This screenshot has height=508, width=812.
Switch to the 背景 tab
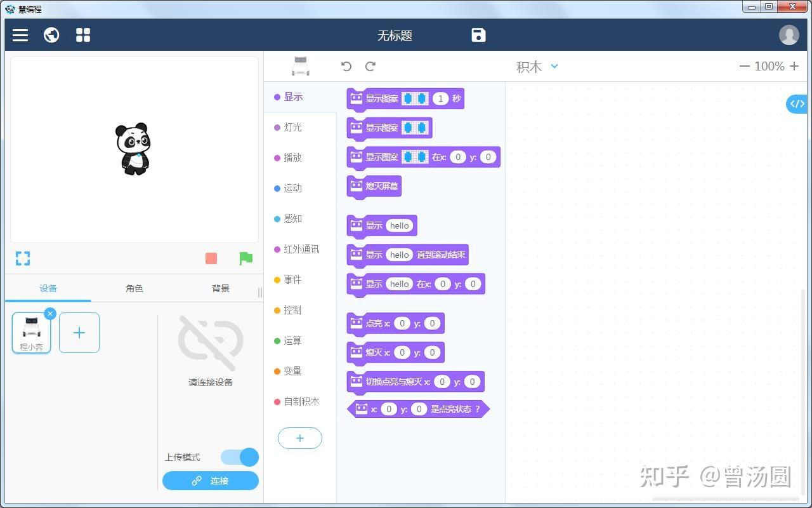(221, 288)
